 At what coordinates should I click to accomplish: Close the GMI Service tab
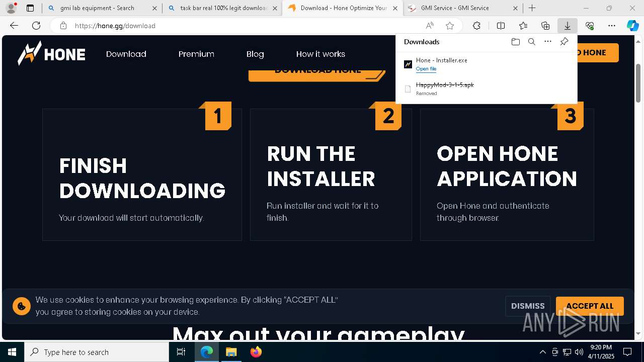pyautogui.click(x=515, y=8)
